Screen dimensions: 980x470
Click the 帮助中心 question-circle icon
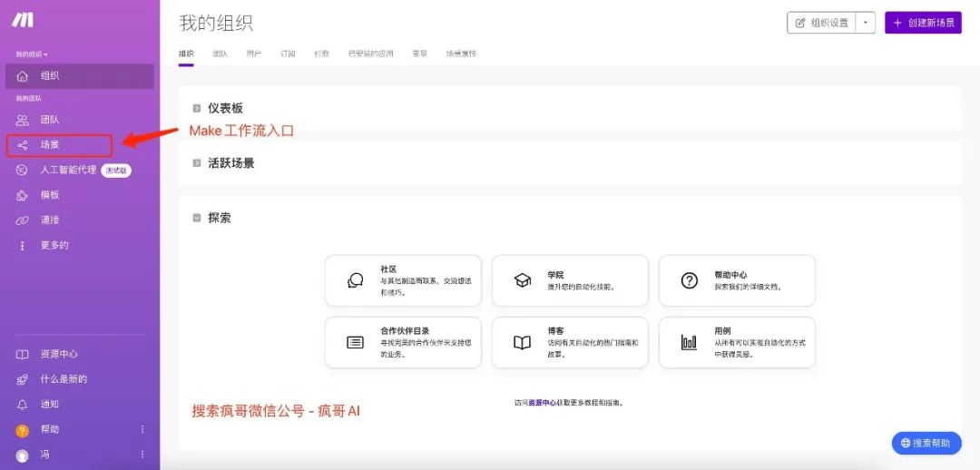(x=689, y=280)
